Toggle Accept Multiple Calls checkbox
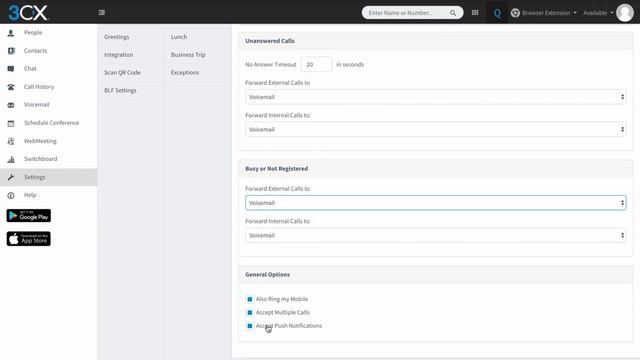Image resolution: width=640 pixels, height=360 pixels. coord(250,313)
